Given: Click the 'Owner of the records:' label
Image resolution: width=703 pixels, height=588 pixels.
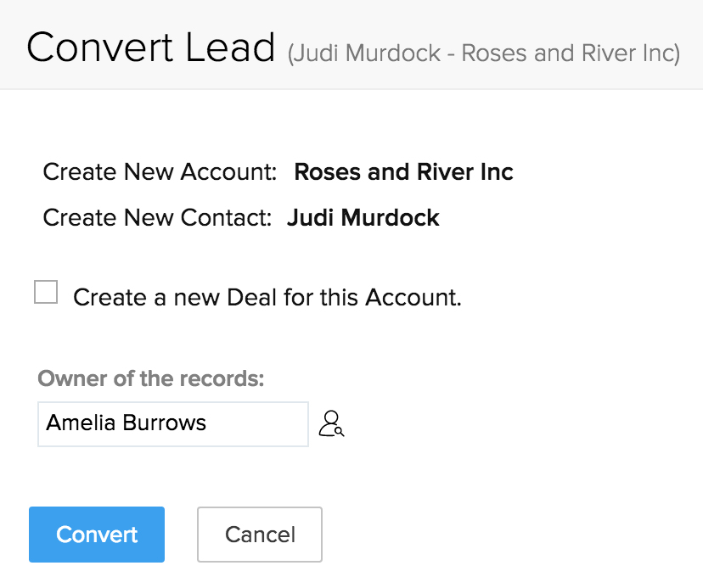Looking at the screenshot, I should pyautogui.click(x=151, y=378).
